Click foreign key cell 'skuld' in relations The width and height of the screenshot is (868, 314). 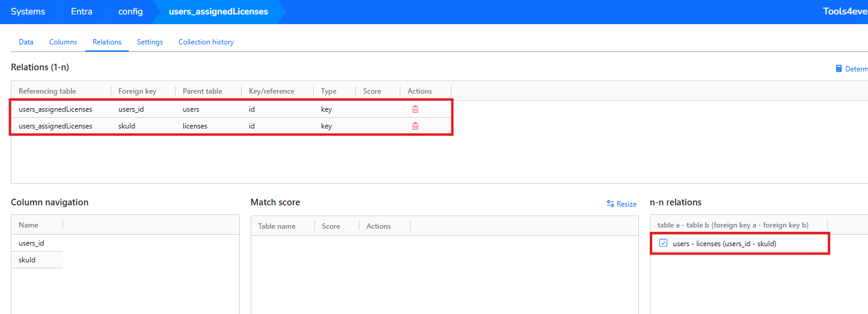coord(127,126)
